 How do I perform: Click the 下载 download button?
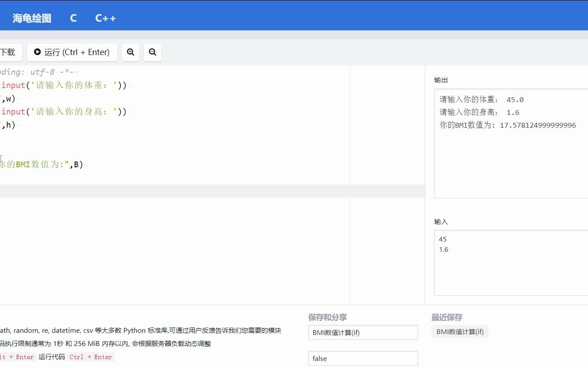pyautogui.click(x=11, y=52)
